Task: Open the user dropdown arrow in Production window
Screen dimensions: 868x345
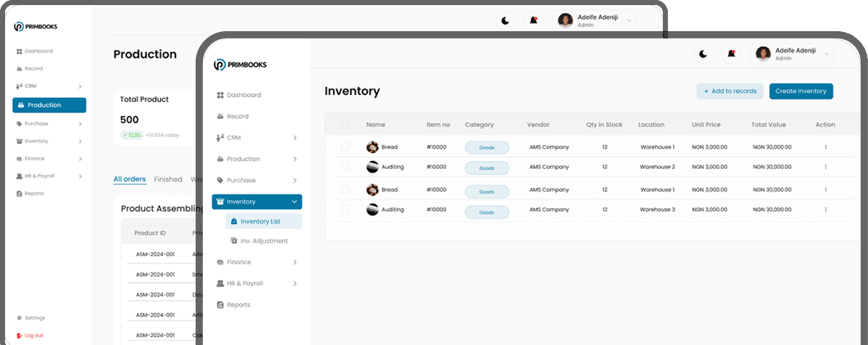Action: [629, 20]
